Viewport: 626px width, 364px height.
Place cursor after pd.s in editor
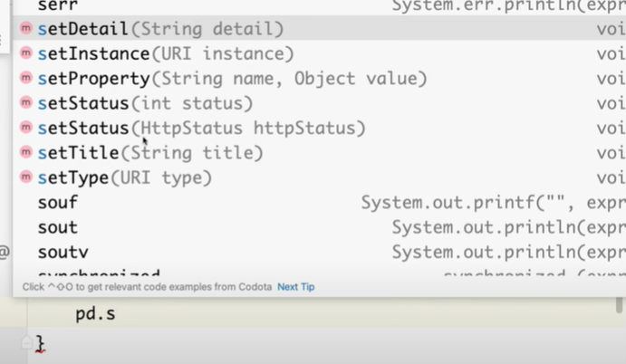tap(116, 314)
